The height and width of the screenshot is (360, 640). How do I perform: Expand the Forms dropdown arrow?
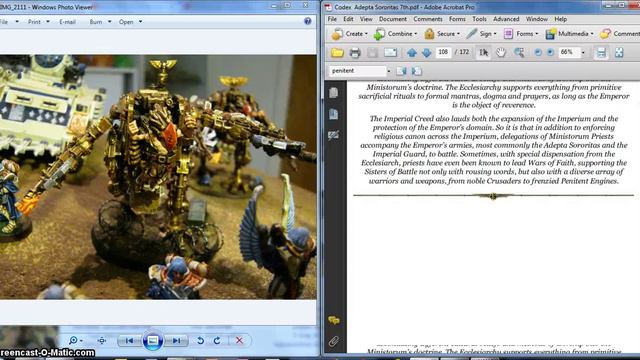(x=536, y=34)
